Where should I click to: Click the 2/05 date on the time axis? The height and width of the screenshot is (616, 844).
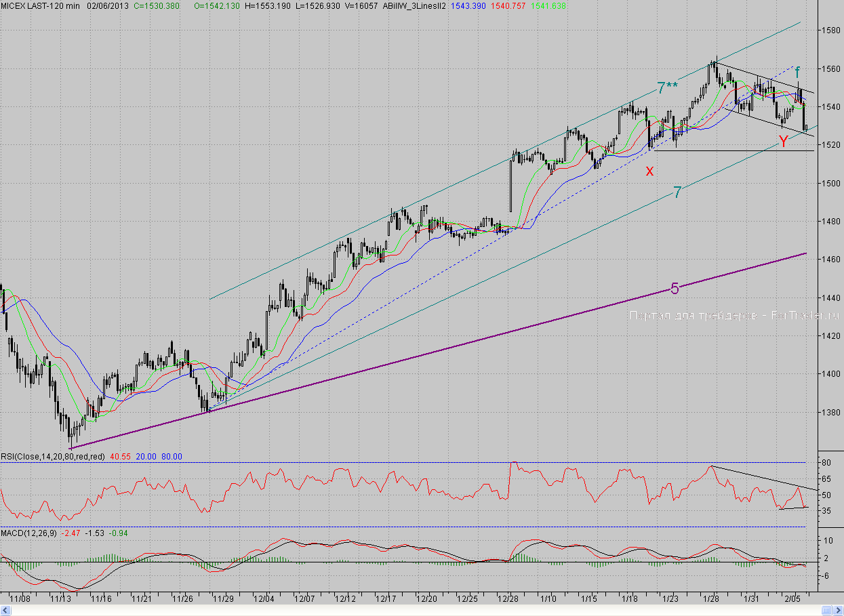(790, 598)
